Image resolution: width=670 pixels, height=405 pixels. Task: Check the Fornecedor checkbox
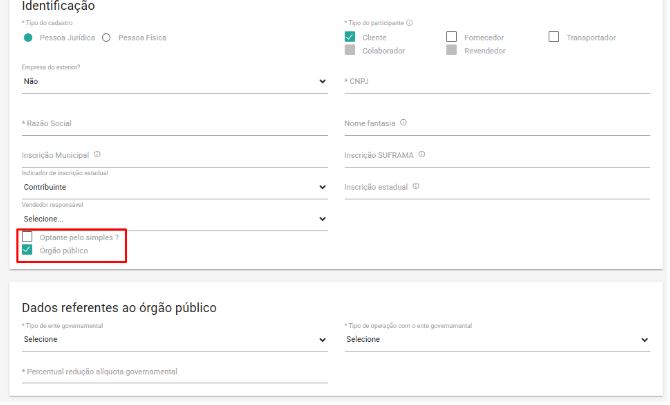(x=452, y=37)
